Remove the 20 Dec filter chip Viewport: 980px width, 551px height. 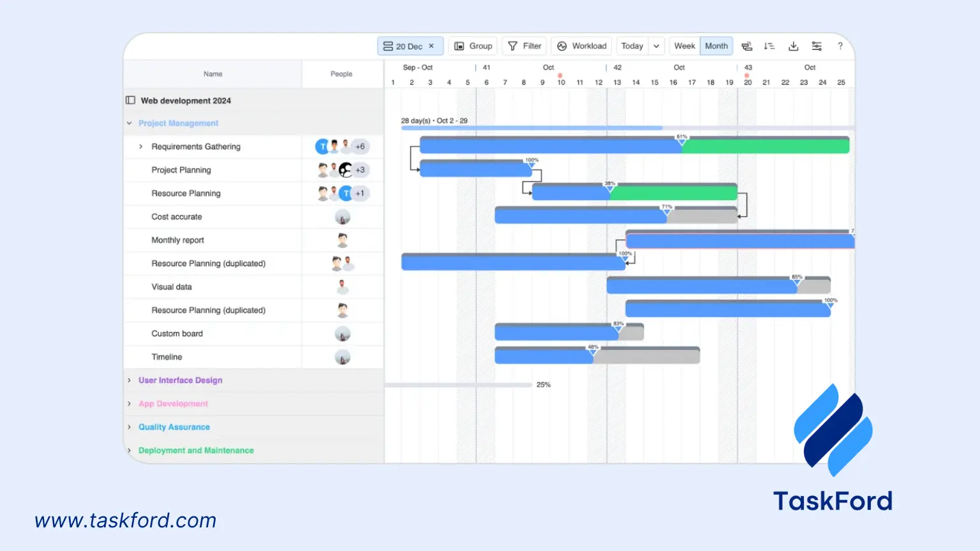[431, 46]
